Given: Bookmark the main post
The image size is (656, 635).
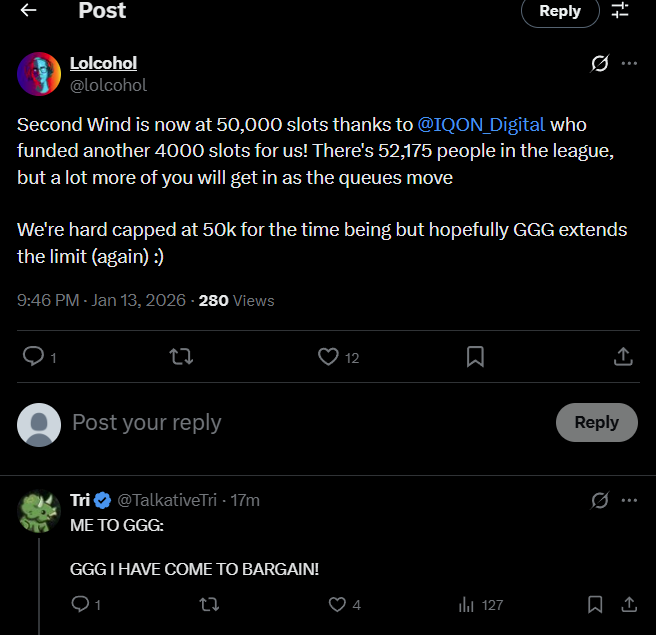Looking at the screenshot, I should point(476,356).
